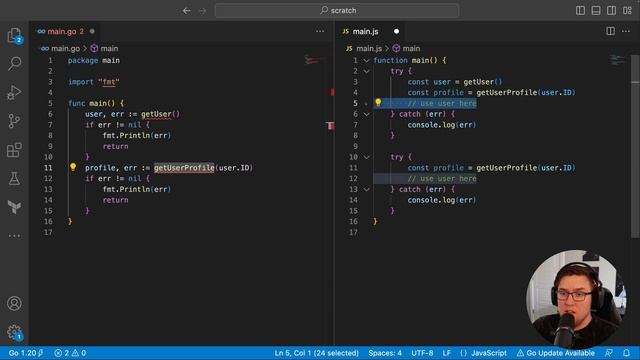Click import "fmt" on Go line 3
Screen dimensions: 640x360
(94, 82)
